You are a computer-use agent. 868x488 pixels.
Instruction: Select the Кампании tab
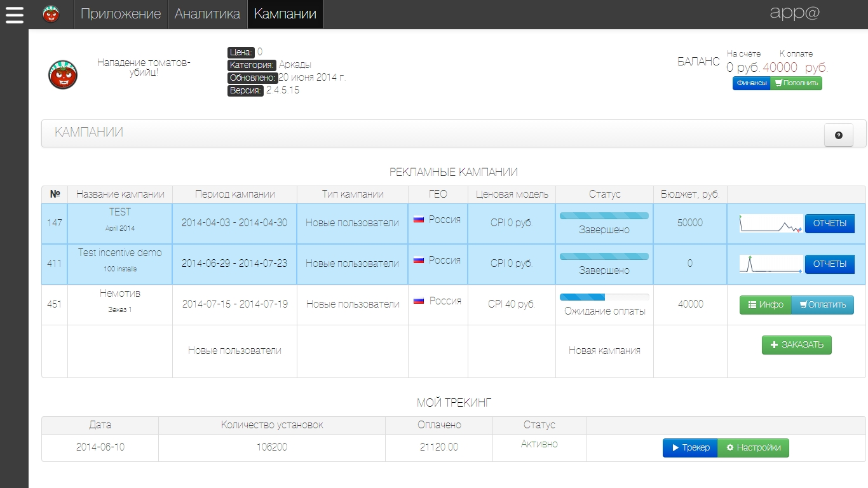click(285, 14)
